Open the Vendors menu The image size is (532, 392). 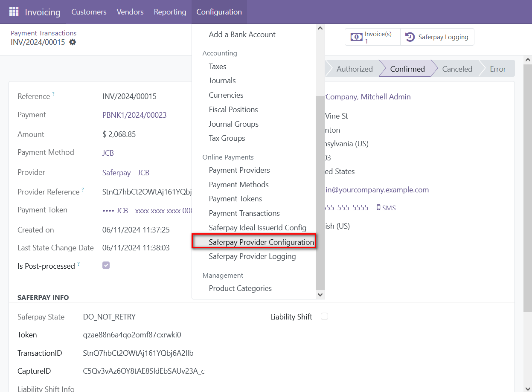130,12
